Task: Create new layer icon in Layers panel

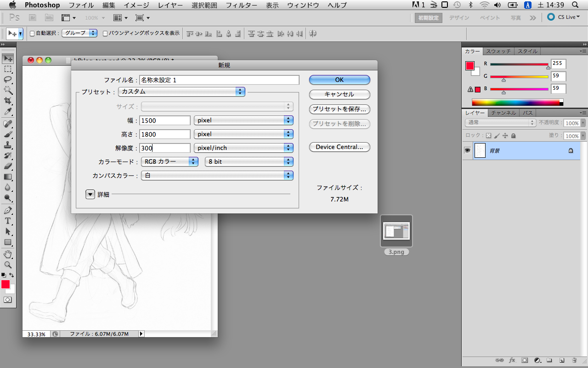Action: click(x=561, y=360)
